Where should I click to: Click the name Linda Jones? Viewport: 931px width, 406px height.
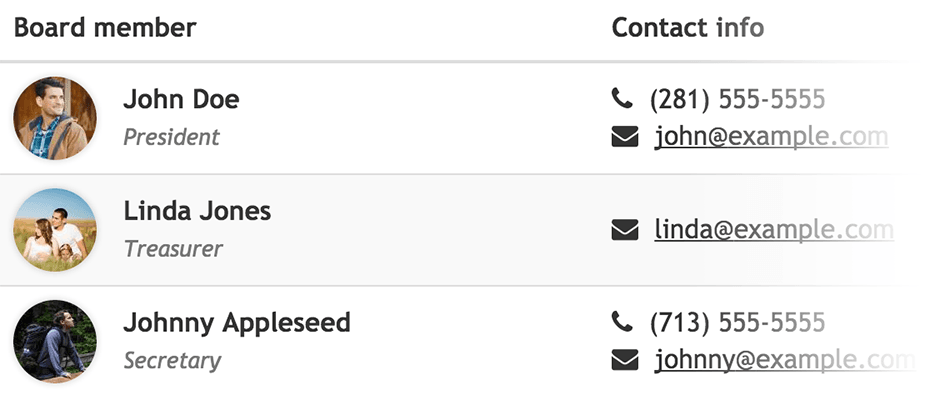pos(197,211)
